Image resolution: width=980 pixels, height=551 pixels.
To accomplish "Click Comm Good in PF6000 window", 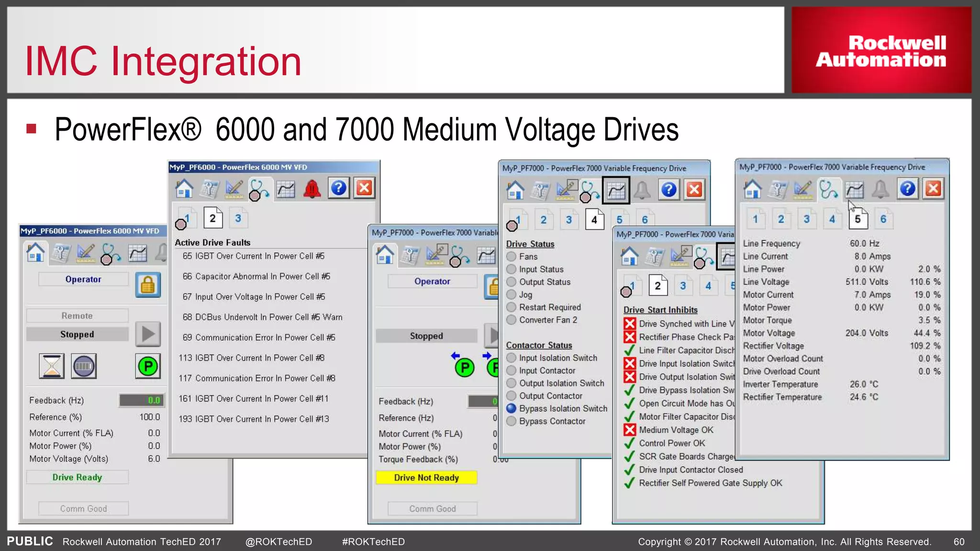I will 83,508.
